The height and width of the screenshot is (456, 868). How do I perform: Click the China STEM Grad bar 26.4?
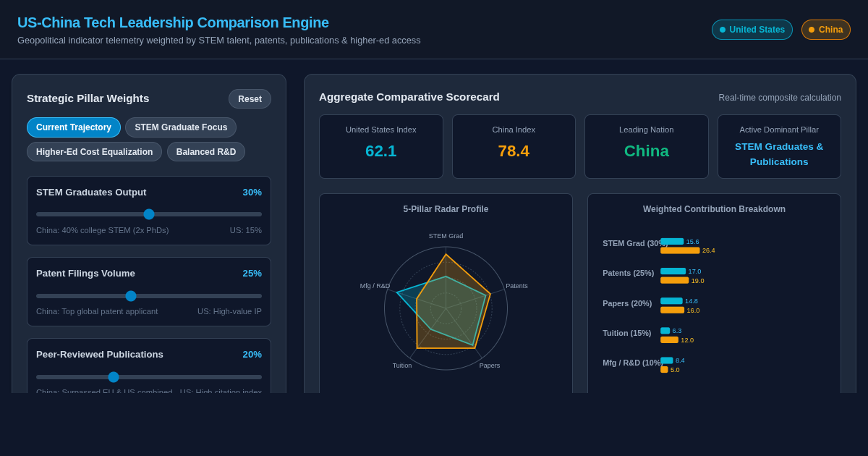[680, 250]
